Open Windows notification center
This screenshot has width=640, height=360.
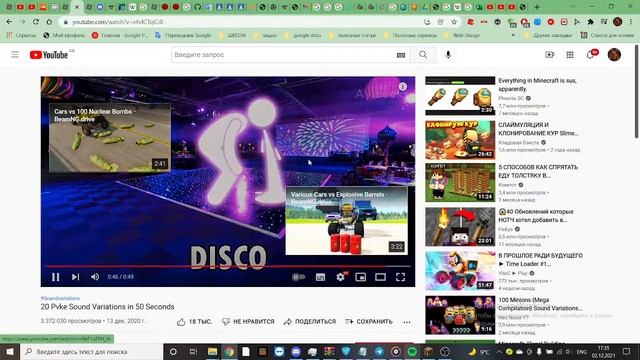[x=627, y=351]
